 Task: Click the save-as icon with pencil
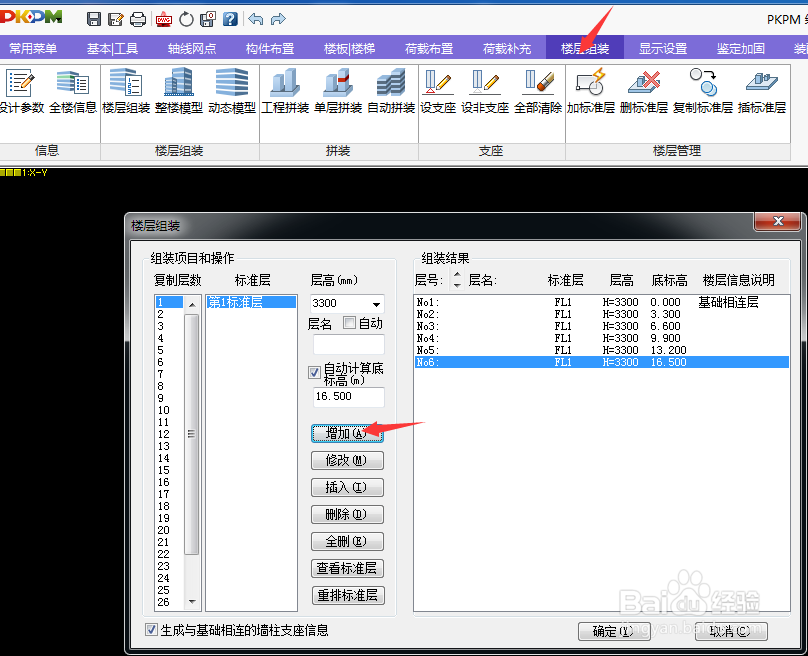coord(115,20)
